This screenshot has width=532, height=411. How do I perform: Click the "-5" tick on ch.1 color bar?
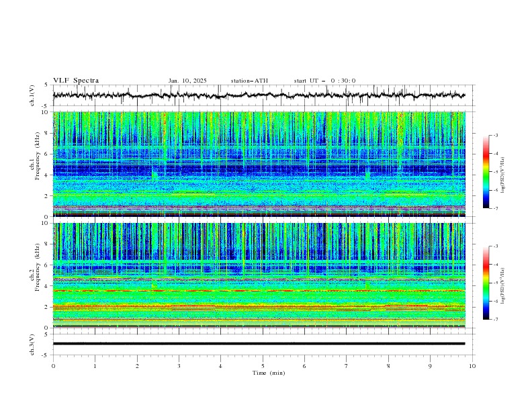pos(496,172)
